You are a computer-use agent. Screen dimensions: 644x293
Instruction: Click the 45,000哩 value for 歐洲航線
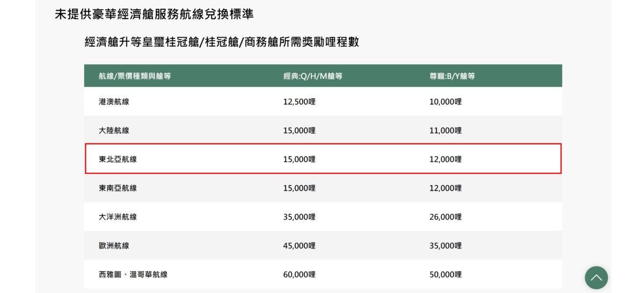(x=299, y=246)
